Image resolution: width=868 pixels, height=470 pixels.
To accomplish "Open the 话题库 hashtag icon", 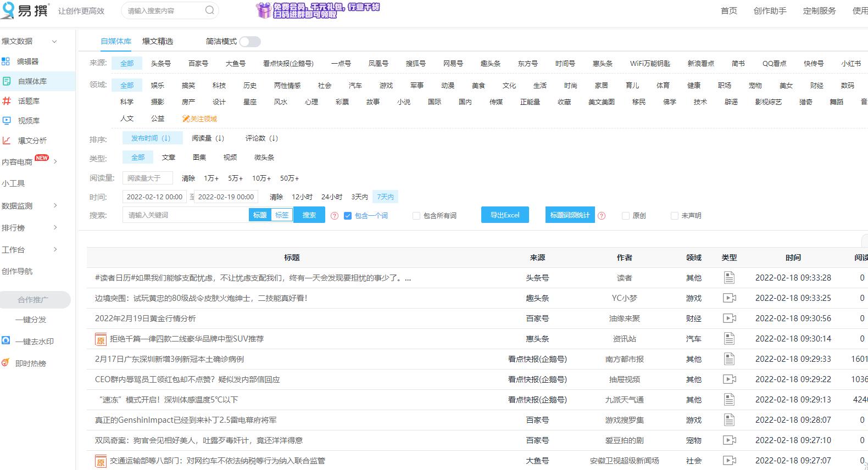I will [x=7, y=101].
